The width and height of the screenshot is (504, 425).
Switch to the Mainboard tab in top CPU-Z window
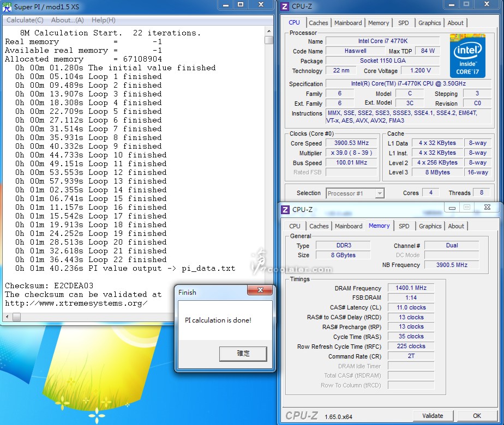(348, 23)
